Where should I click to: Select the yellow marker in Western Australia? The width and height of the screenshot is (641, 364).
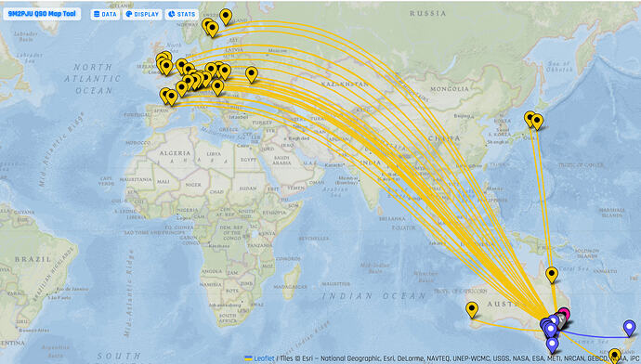click(x=472, y=310)
